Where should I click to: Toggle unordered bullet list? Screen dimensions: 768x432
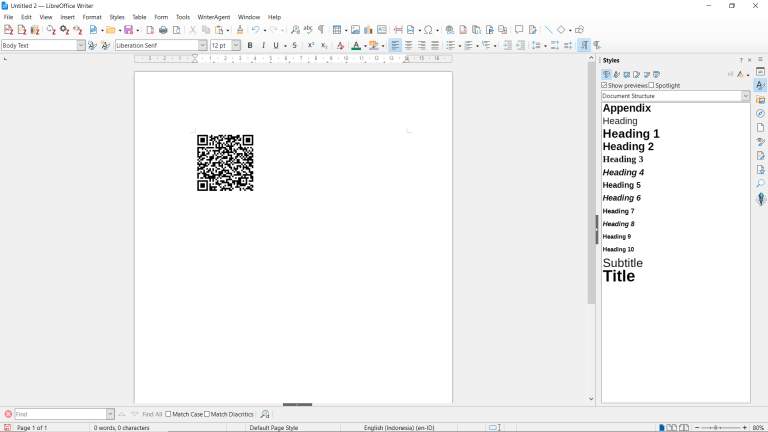point(450,45)
